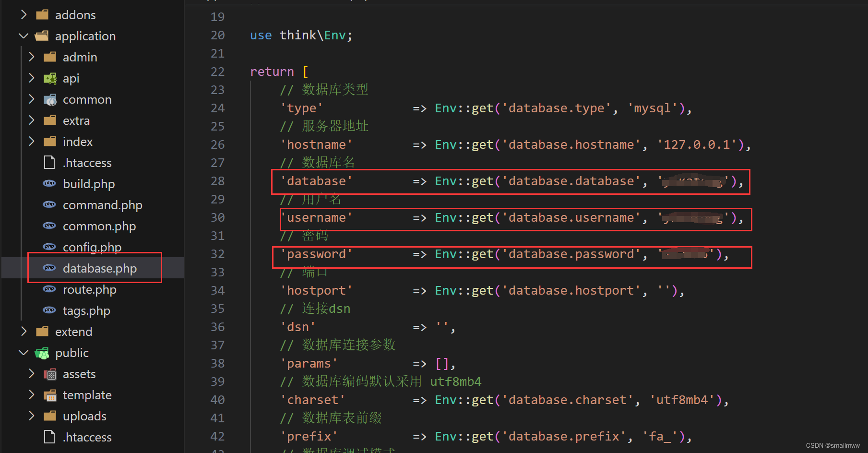Expand the admin folder chevron

coord(31,57)
